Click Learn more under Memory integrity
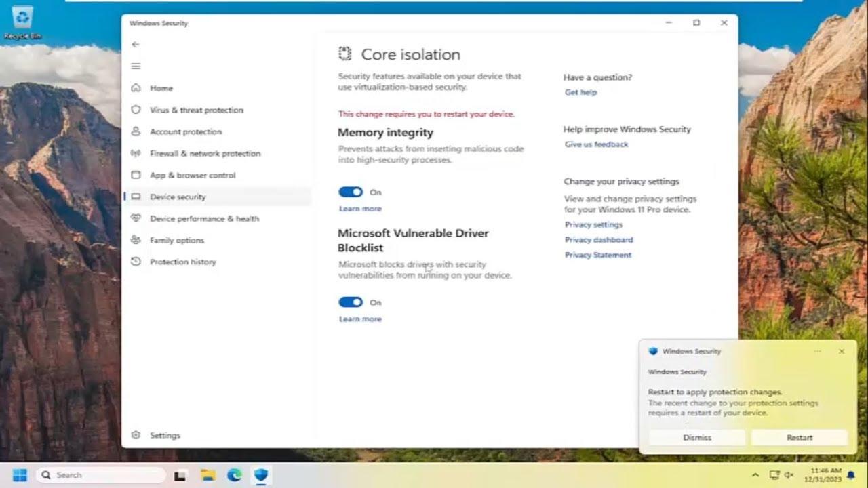Image resolution: width=868 pixels, height=488 pixels. (x=359, y=209)
